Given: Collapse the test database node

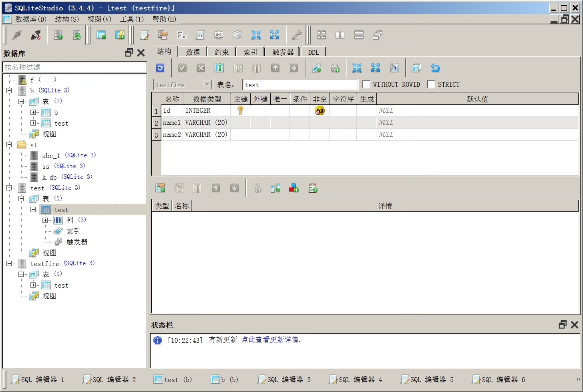Looking at the screenshot, I should pos(9,188).
